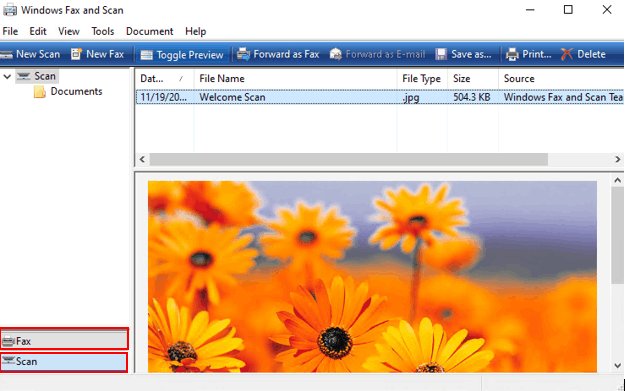Click the Forward as E-mail envelope icon
626x391 pixels.
[336, 54]
